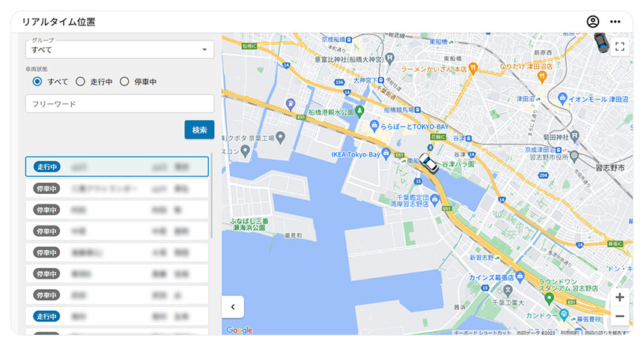Click the 千葉工業大 school pin
Viewport: 644px width, 346px height.
coord(508,291)
